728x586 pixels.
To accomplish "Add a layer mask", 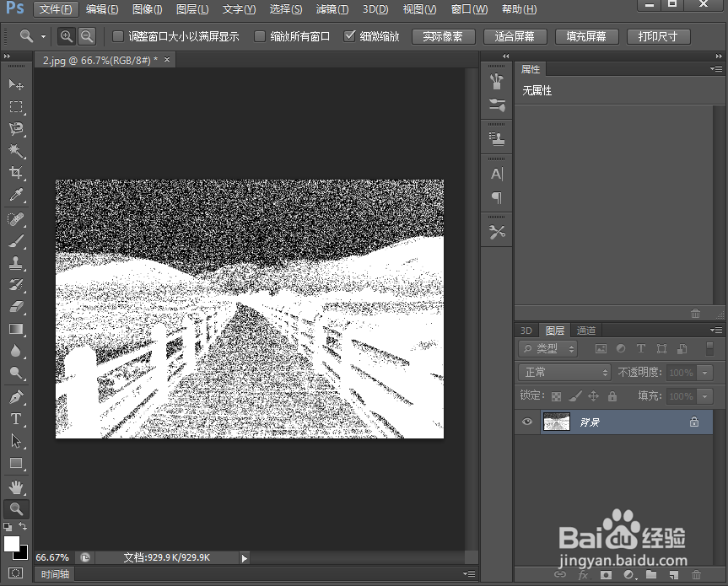I will click(x=606, y=575).
